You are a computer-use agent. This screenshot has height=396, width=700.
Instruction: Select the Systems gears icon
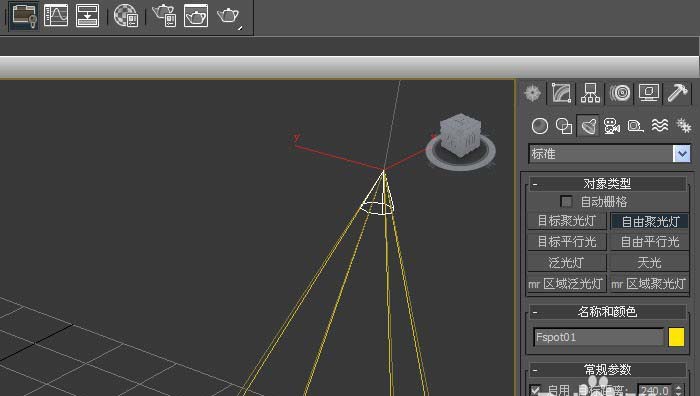click(683, 126)
